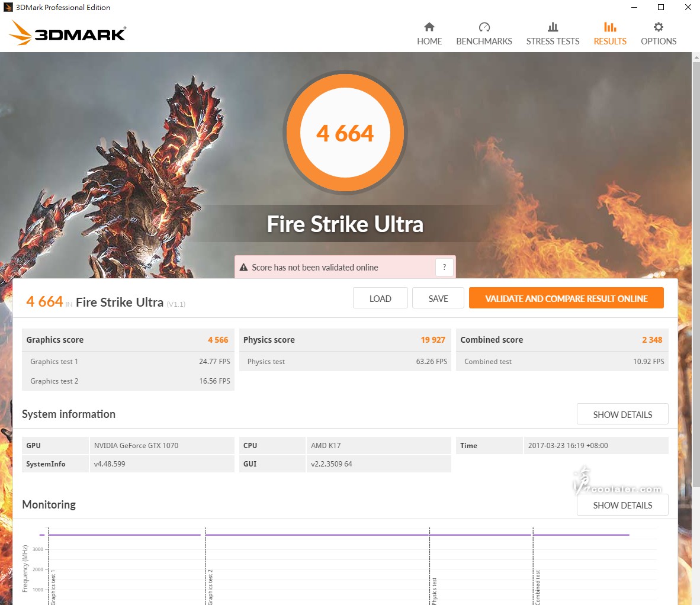The height and width of the screenshot is (605, 700).
Task: Click the Combined score value 2 348
Action: [x=652, y=340]
